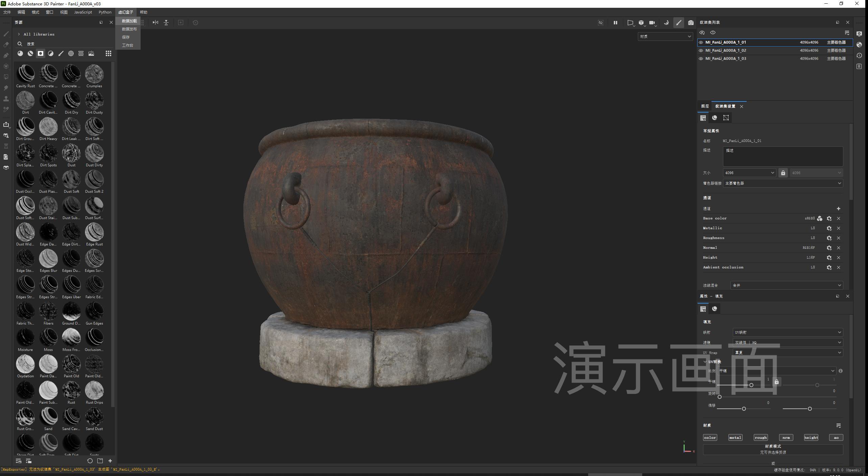Switch to painting mode brush icon

click(678, 23)
